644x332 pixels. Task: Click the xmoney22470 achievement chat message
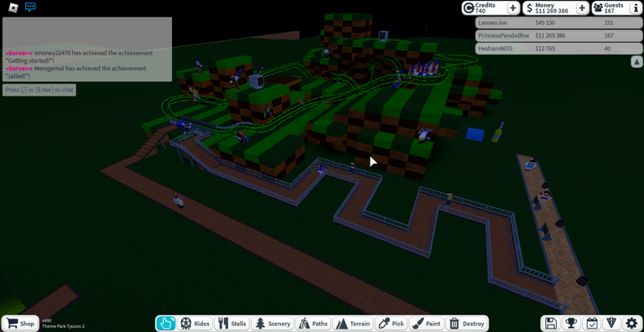pyautogui.click(x=79, y=57)
